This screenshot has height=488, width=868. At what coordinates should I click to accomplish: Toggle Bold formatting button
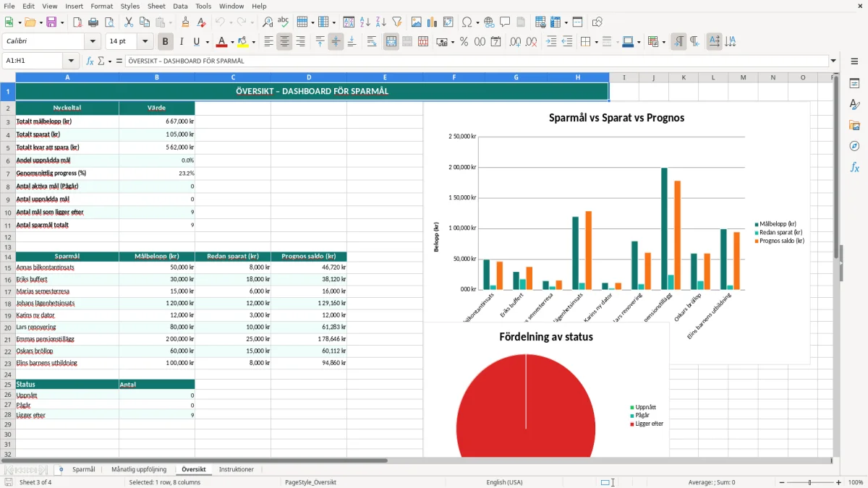coord(166,42)
